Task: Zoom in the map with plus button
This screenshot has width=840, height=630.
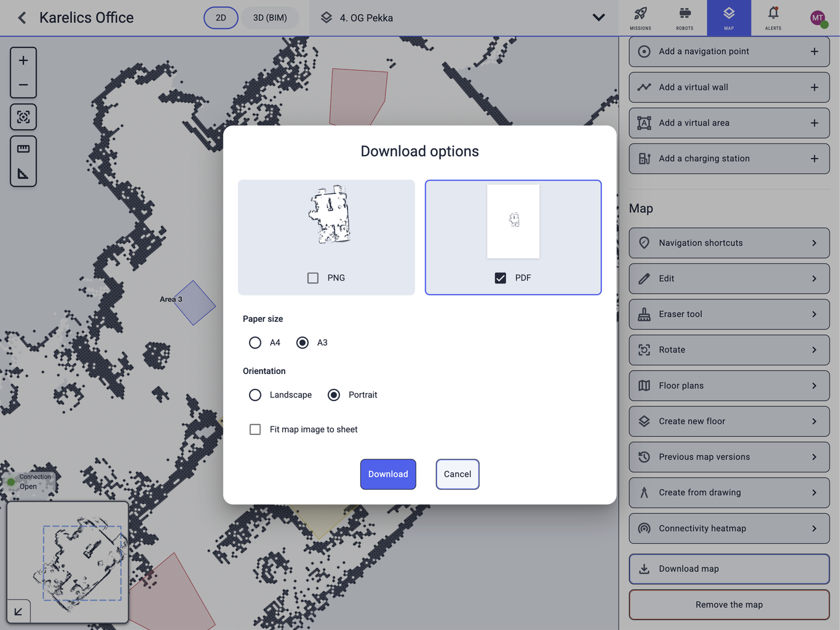Action: pos(23,60)
